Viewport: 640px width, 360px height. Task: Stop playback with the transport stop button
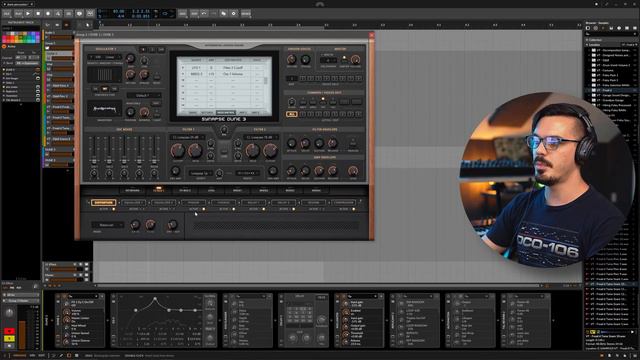pos(38,13)
